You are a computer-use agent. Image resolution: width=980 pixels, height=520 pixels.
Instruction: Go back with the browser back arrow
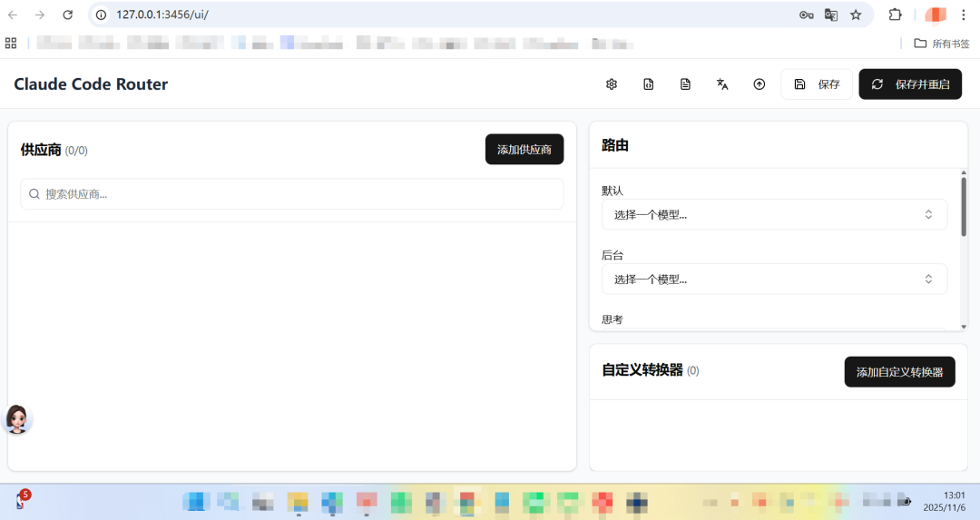[13, 15]
